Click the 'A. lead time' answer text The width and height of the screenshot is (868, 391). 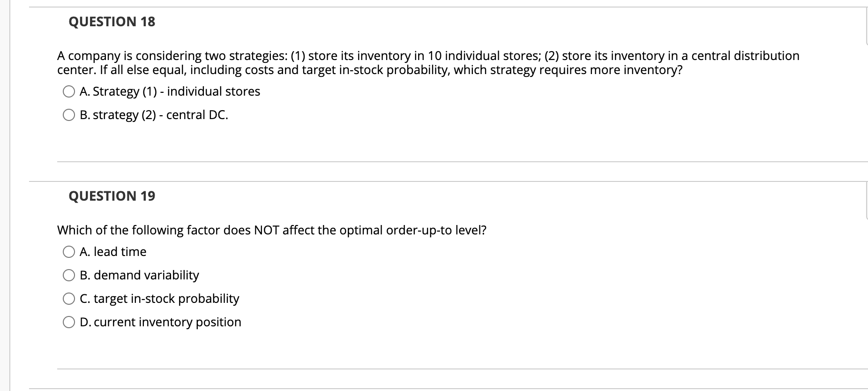click(x=112, y=251)
